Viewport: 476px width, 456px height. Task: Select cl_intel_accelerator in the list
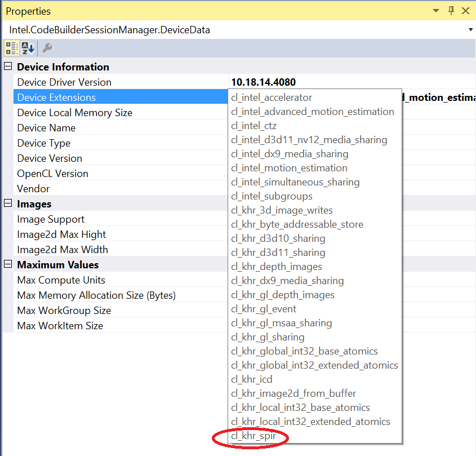tap(272, 98)
